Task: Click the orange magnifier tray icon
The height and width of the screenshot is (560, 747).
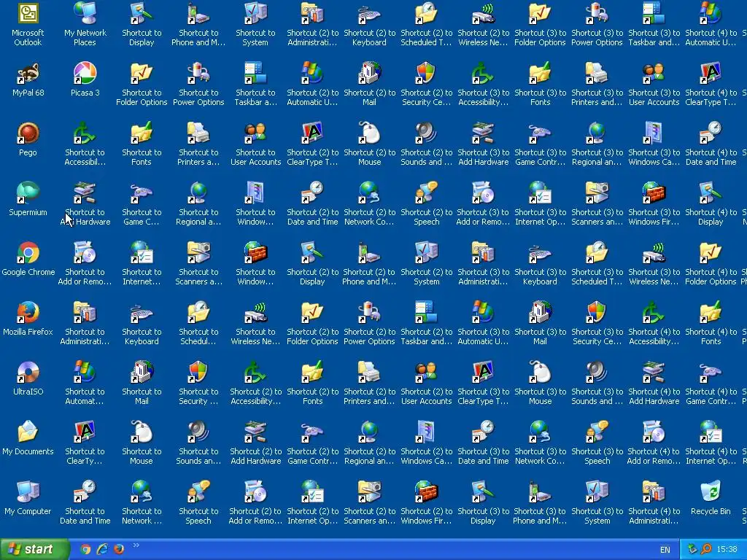Action: tap(706, 549)
